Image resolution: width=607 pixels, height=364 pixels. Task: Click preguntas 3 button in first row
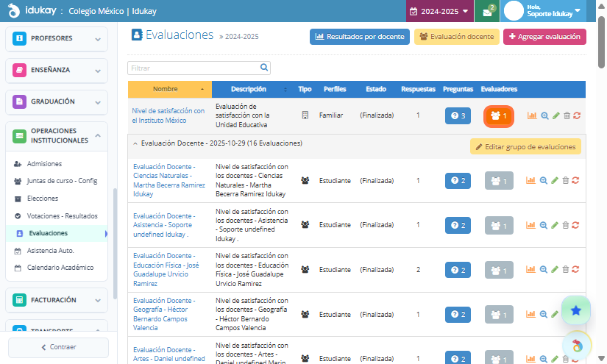(458, 115)
